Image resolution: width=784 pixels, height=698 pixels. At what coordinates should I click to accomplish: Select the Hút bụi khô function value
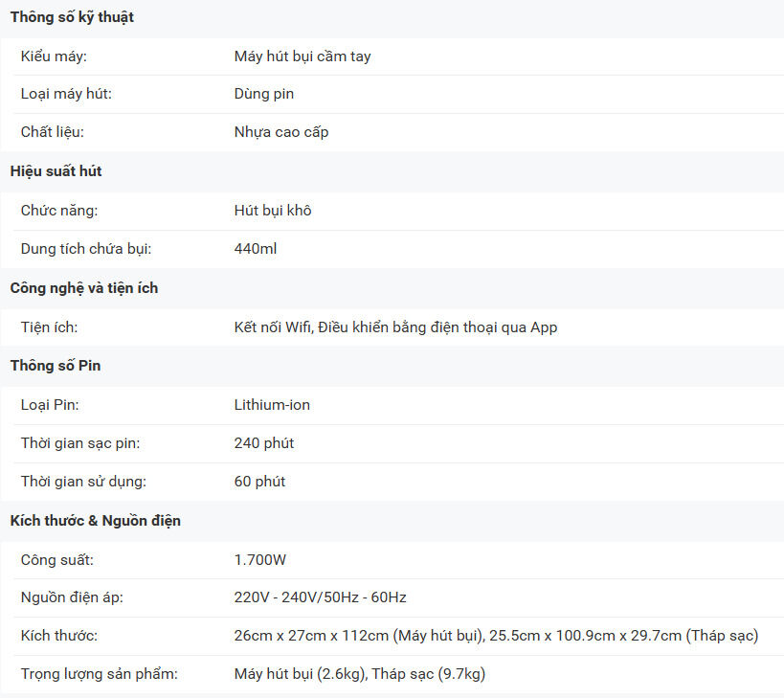(x=273, y=211)
